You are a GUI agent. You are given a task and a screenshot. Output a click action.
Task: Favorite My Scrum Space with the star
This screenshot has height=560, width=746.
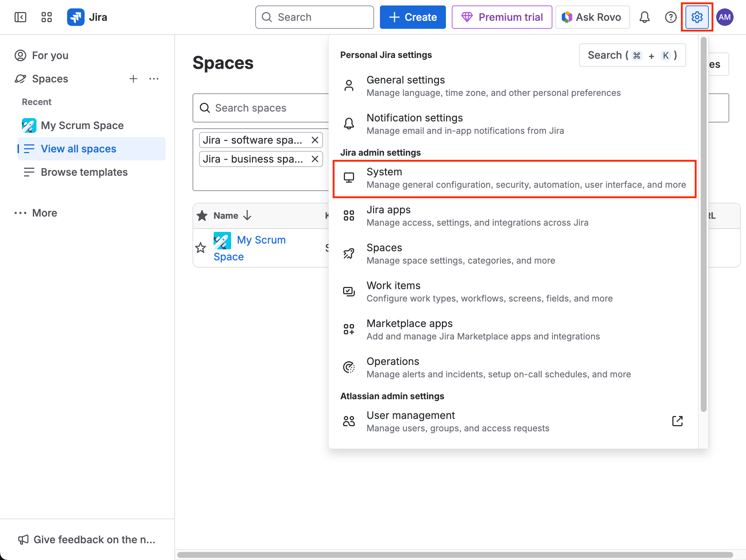pos(201,248)
